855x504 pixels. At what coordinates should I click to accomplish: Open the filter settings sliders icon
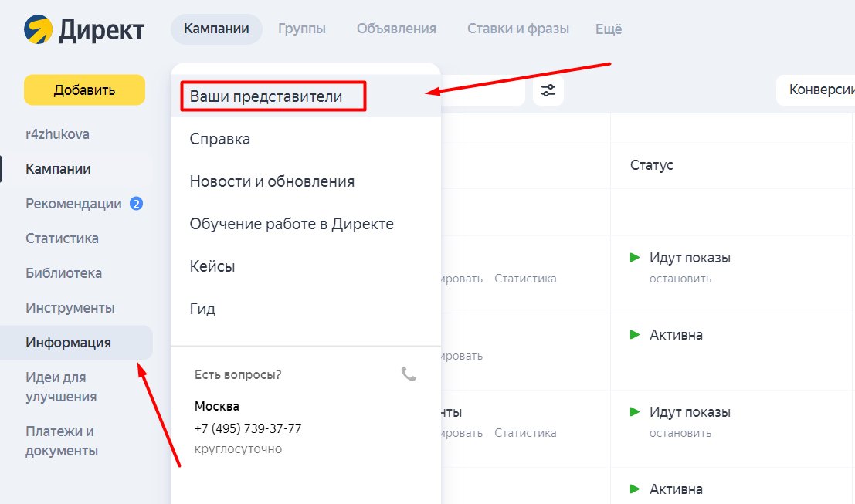[548, 90]
